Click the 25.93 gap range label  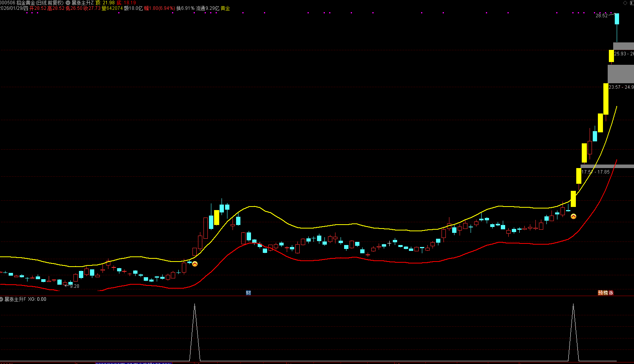coord(624,54)
